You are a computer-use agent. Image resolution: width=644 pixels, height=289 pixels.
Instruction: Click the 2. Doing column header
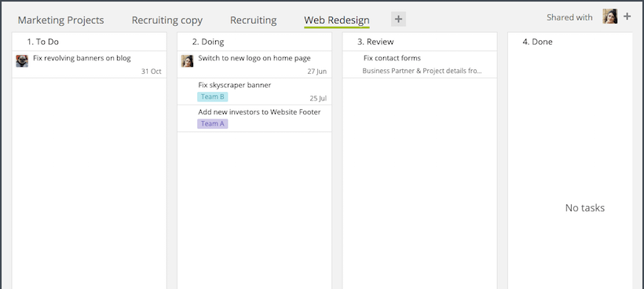[x=254, y=42]
